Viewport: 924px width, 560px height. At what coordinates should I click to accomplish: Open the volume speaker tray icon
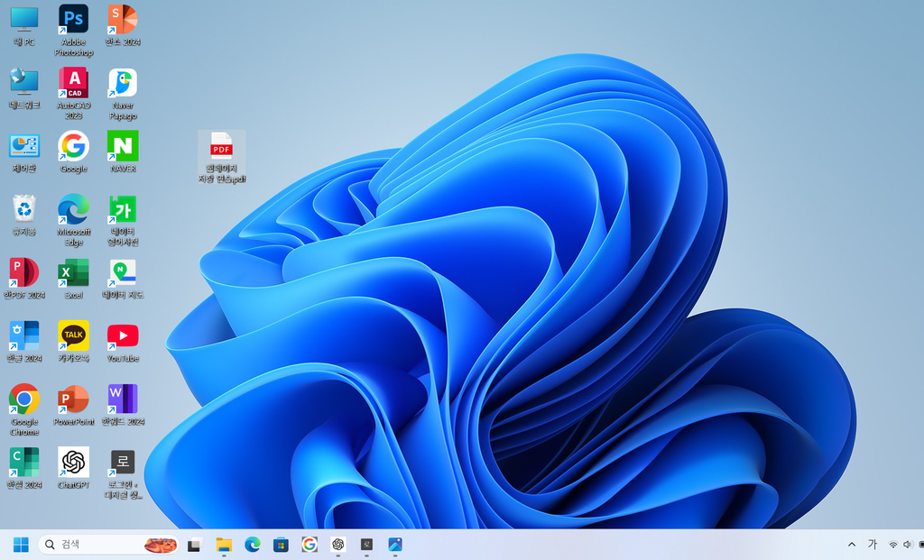tap(908, 545)
